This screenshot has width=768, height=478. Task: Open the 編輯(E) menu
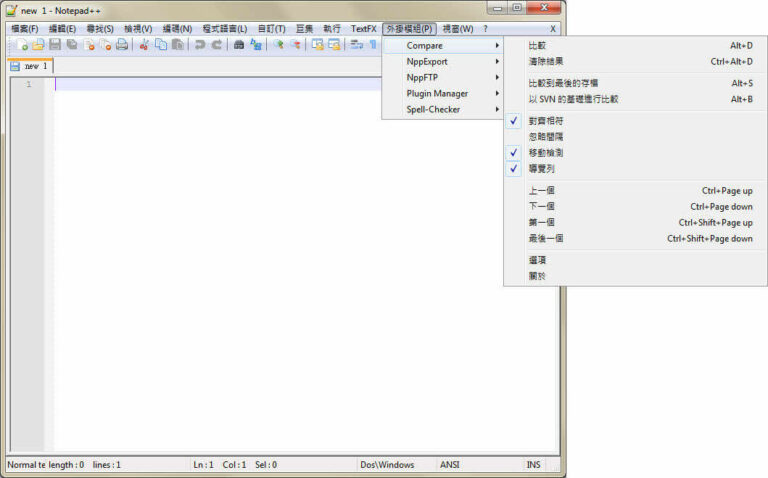tap(62, 29)
